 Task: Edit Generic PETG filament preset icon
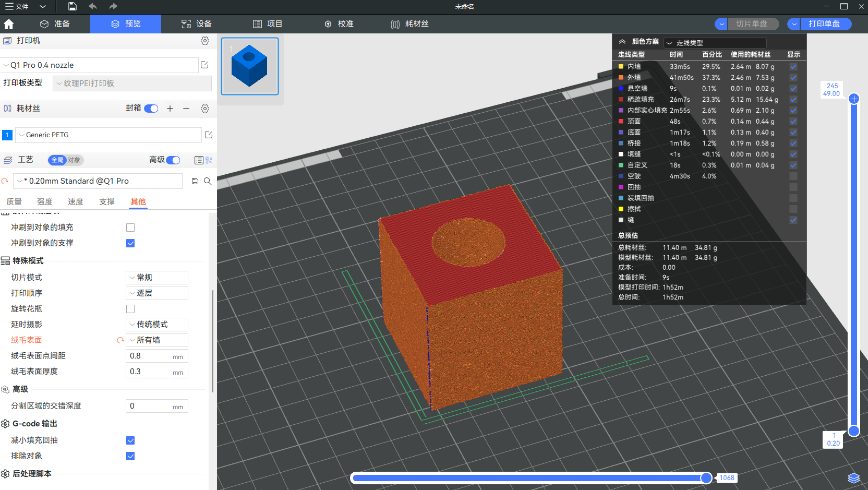point(209,135)
